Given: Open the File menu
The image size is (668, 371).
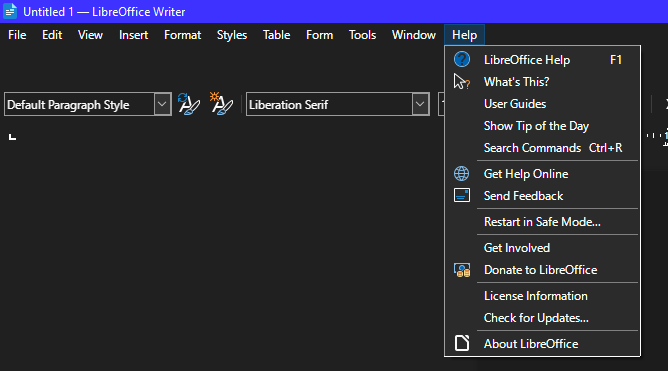Looking at the screenshot, I should point(17,35).
